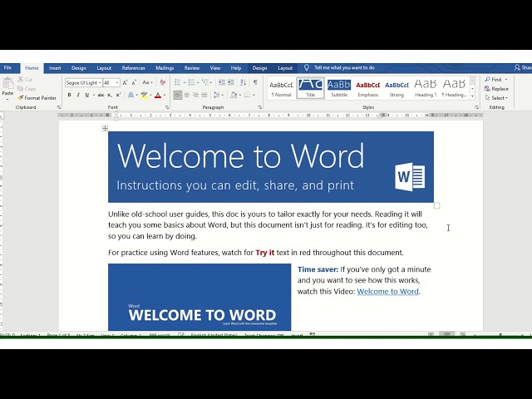
Task: Decrease indent of the paragraph
Action: click(222, 82)
